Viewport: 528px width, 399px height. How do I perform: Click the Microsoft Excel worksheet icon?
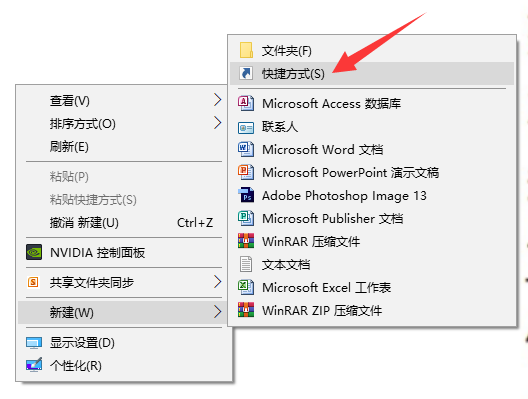pos(246,287)
